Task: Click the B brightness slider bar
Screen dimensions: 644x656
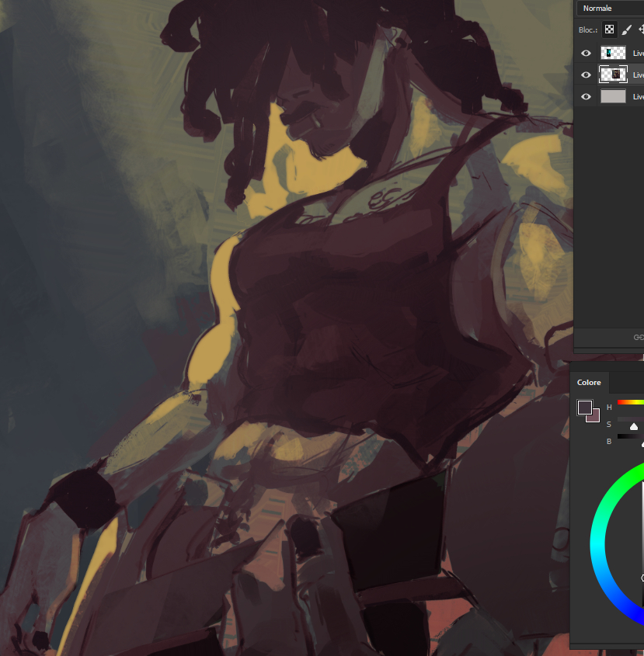Action: tap(631, 436)
